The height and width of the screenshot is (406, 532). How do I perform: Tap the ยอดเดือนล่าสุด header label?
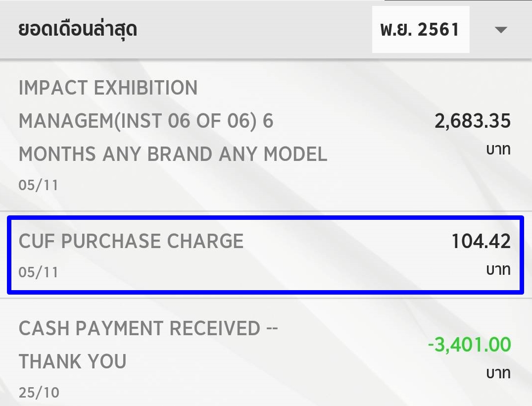(78, 30)
